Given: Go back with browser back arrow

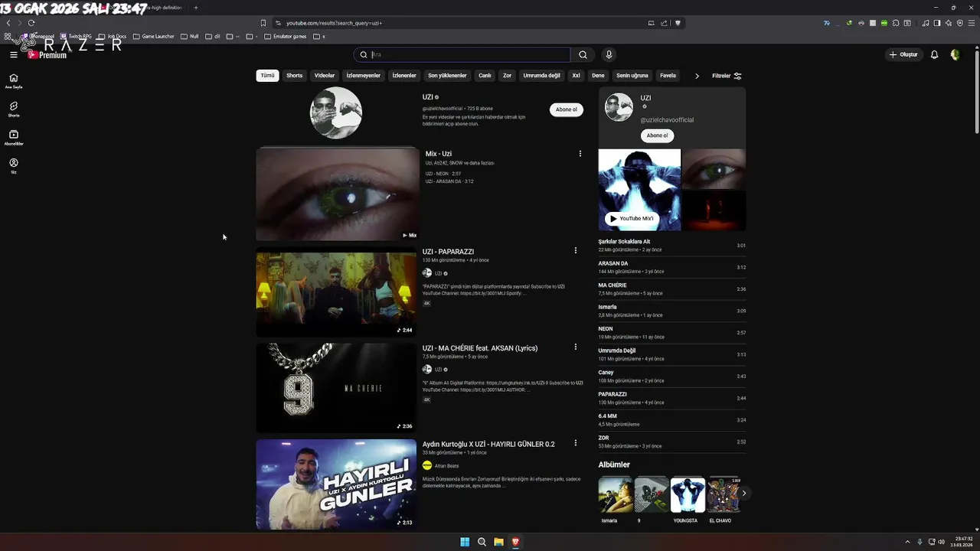Looking at the screenshot, I should point(8,23).
